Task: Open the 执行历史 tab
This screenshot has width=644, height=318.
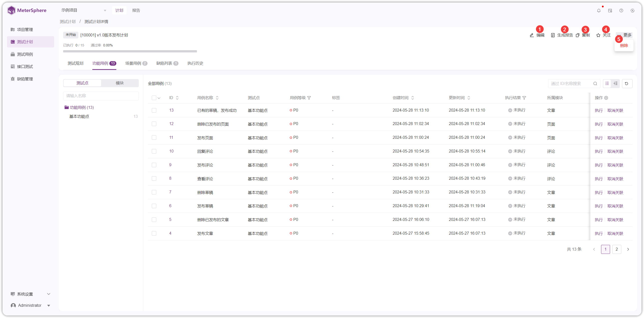Action: [x=195, y=63]
